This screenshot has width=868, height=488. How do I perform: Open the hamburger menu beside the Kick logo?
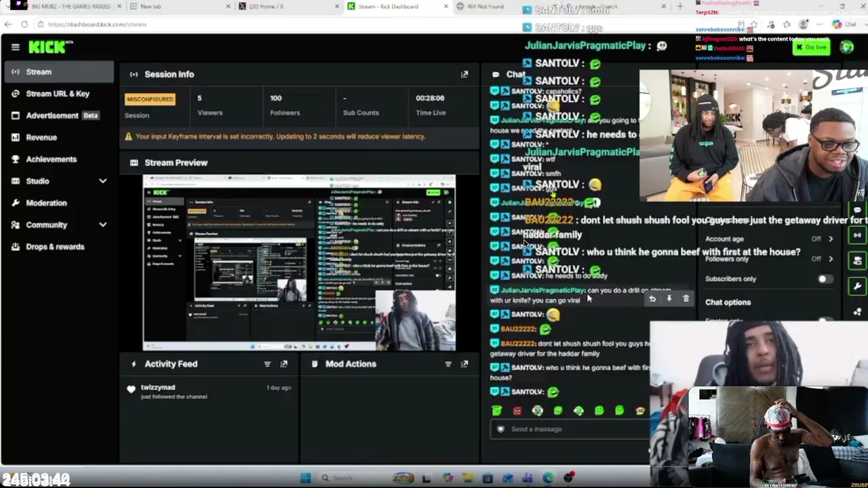pyautogui.click(x=16, y=47)
